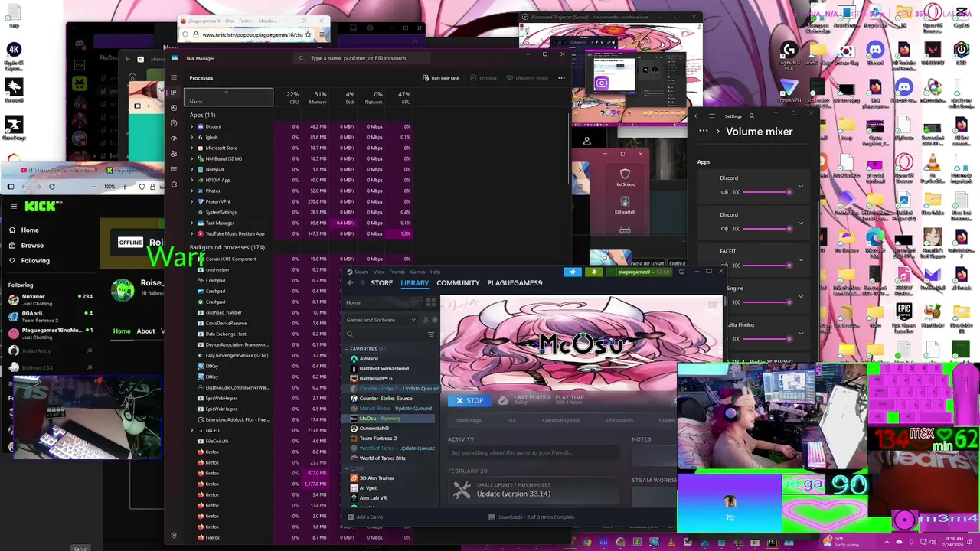Open Settings window search icon
Viewport: 980px width, 551px height.
tap(752, 116)
